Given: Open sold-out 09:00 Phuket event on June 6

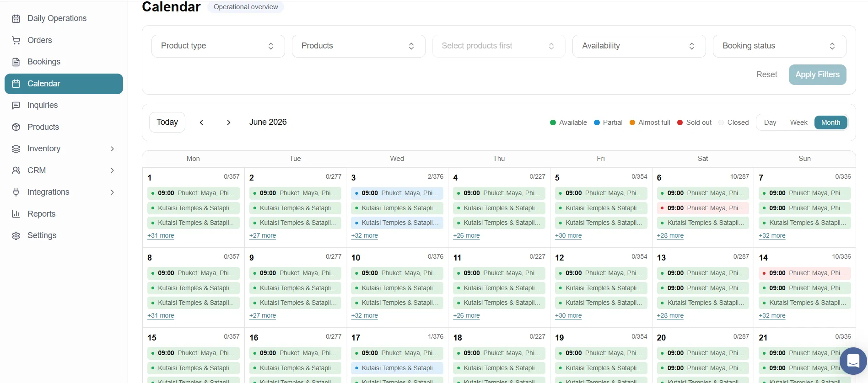Looking at the screenshot, I should (x=703, y=208).
